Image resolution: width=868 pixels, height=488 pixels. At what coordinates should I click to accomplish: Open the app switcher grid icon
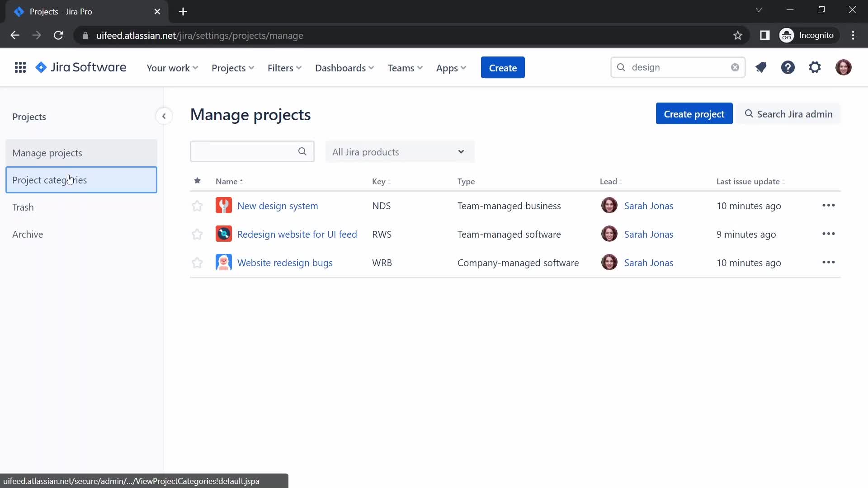click(x=20, y=68)
